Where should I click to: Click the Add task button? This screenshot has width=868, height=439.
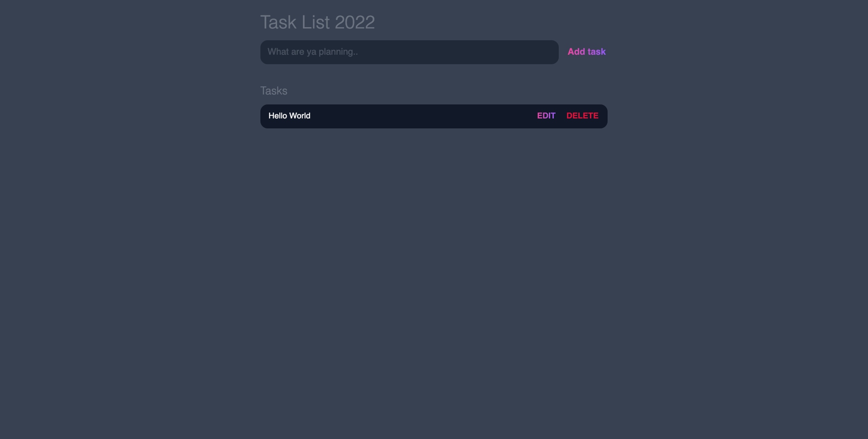tap(586, 52)
